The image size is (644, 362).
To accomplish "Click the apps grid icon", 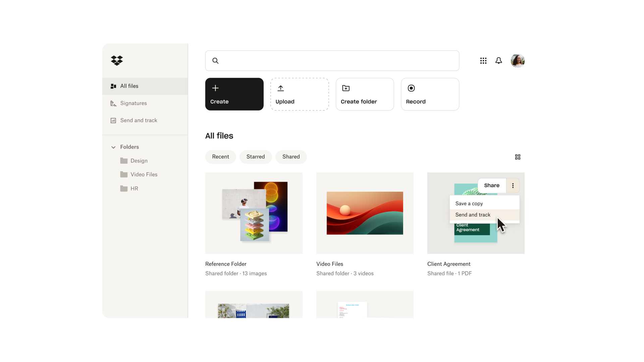I will point(483,61).
